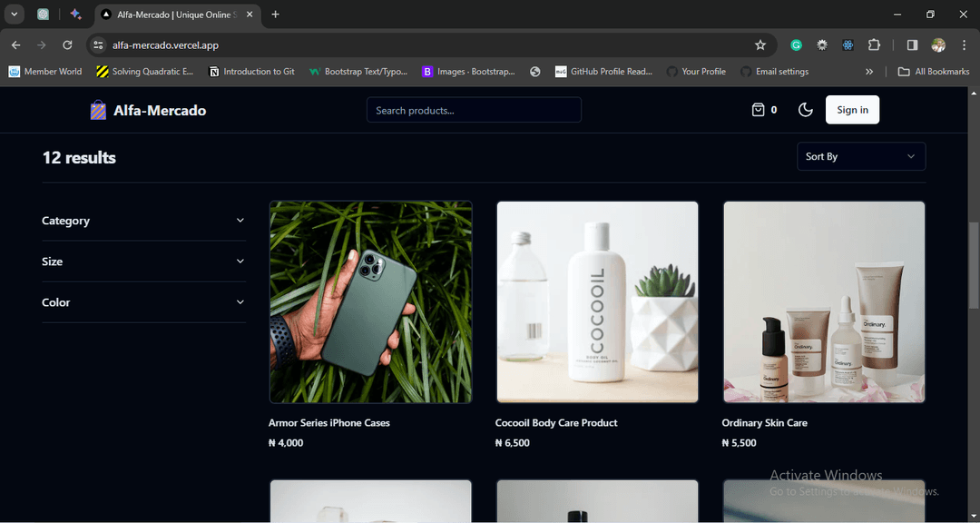Image resolution: width=980 pixels, height=523 pixels.
Task: Click Armor Series iPhone Cases title
Action: (x=329, y=423)
